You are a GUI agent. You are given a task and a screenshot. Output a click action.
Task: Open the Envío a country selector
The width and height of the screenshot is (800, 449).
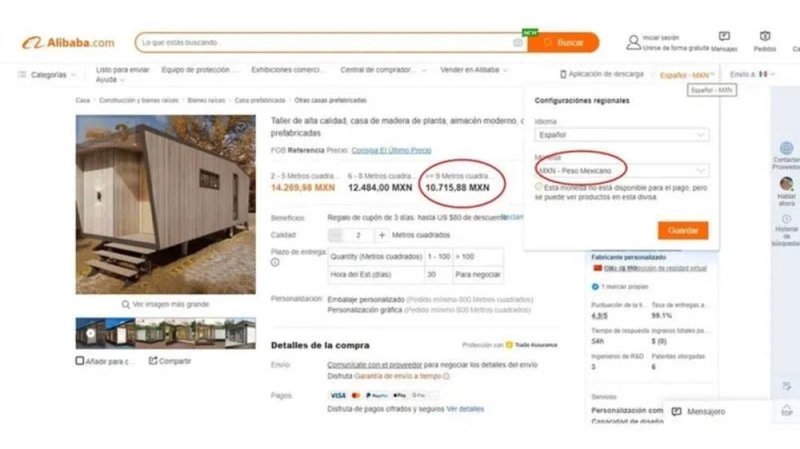[752, 74]
